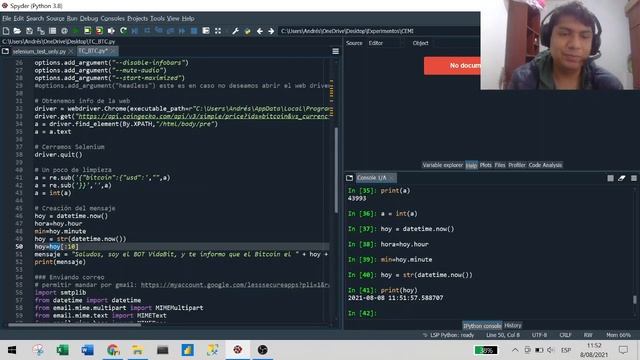This screenshot has height=360, width=640.
Task: Click the browse tabs icon in the console
Action: tap(349, 178)
